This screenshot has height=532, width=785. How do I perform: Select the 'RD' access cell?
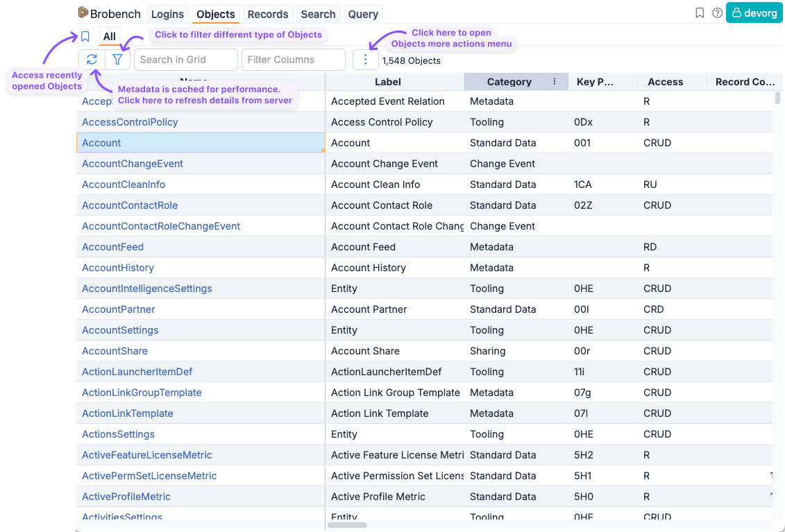click(x=673, y=247)
